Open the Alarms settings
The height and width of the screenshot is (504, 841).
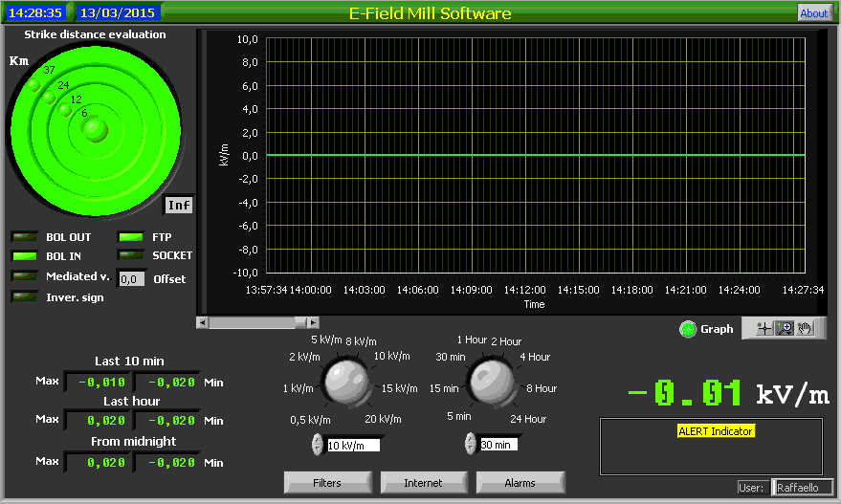tap(520, 483)
